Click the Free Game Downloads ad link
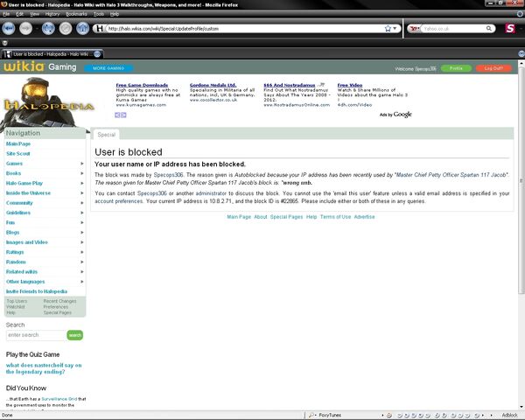525x420 pixels. click(142, 85)
